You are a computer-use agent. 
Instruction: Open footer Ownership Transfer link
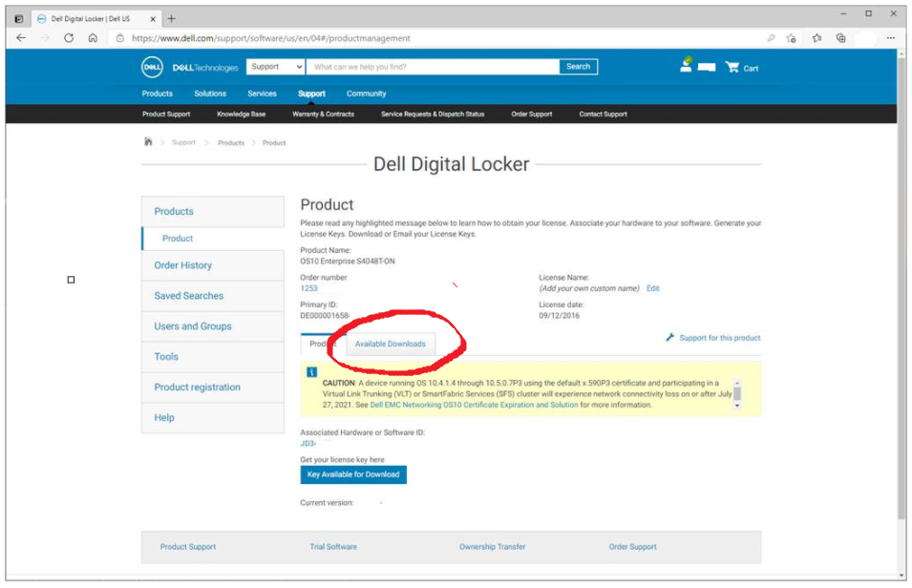pos(492,547)
